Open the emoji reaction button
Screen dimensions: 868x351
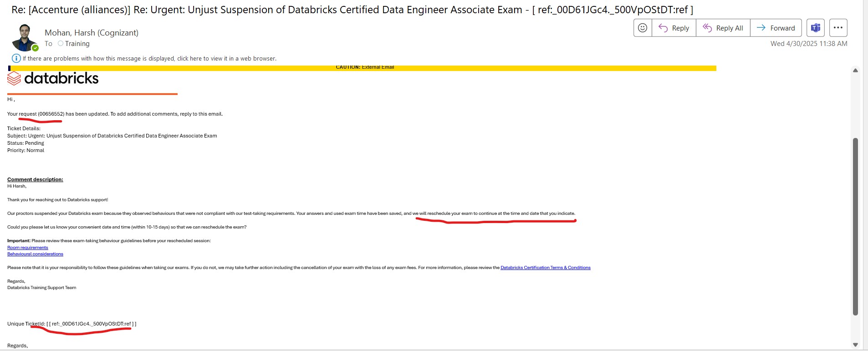pos(643,28)
